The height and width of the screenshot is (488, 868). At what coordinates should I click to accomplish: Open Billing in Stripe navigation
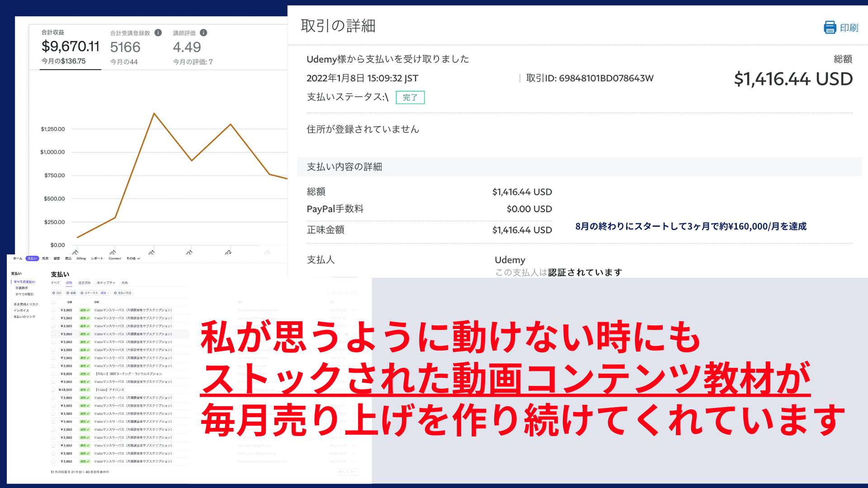81,258
